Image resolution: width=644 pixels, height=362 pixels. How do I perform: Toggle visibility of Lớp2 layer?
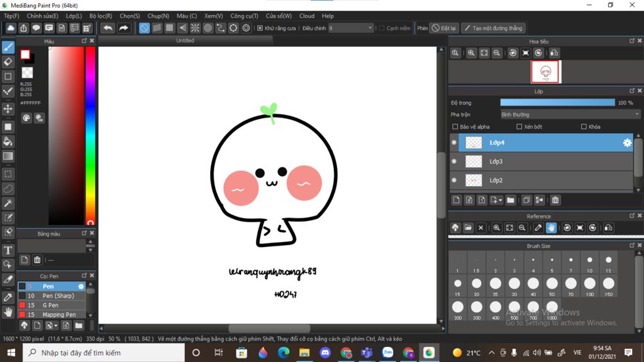click(454, 180)
